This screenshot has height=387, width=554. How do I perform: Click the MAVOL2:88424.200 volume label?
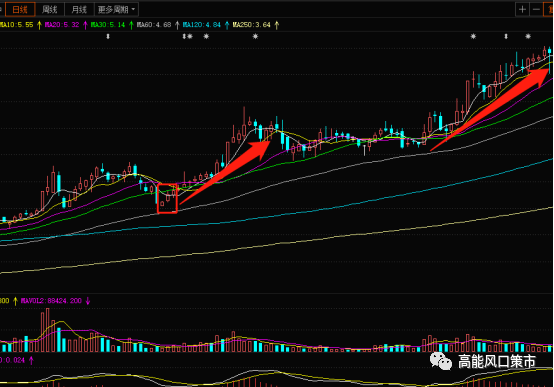pos(52,301)
